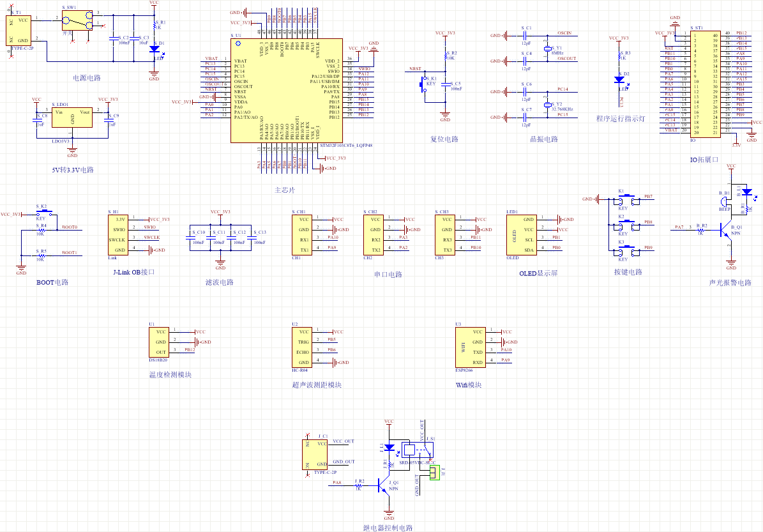Select the S_LDO1 voltage regulator block
The image size is (763, 532).
72,118
